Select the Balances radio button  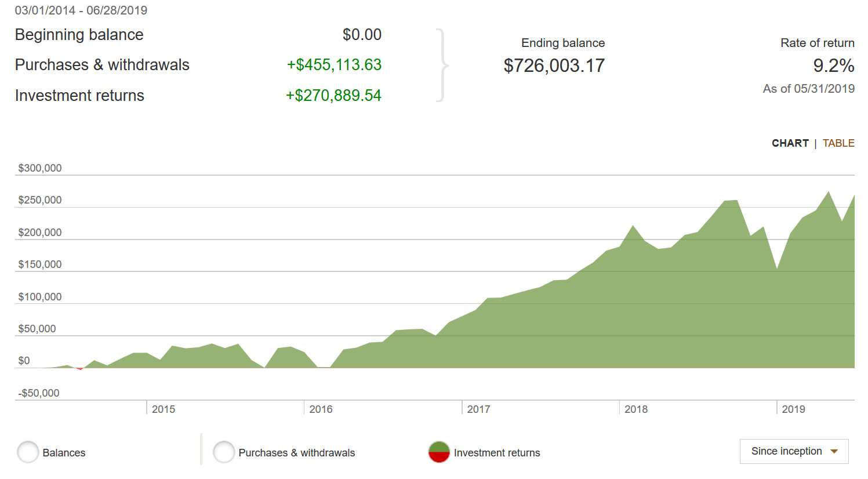pyautogui.click(x=28, y=452)
